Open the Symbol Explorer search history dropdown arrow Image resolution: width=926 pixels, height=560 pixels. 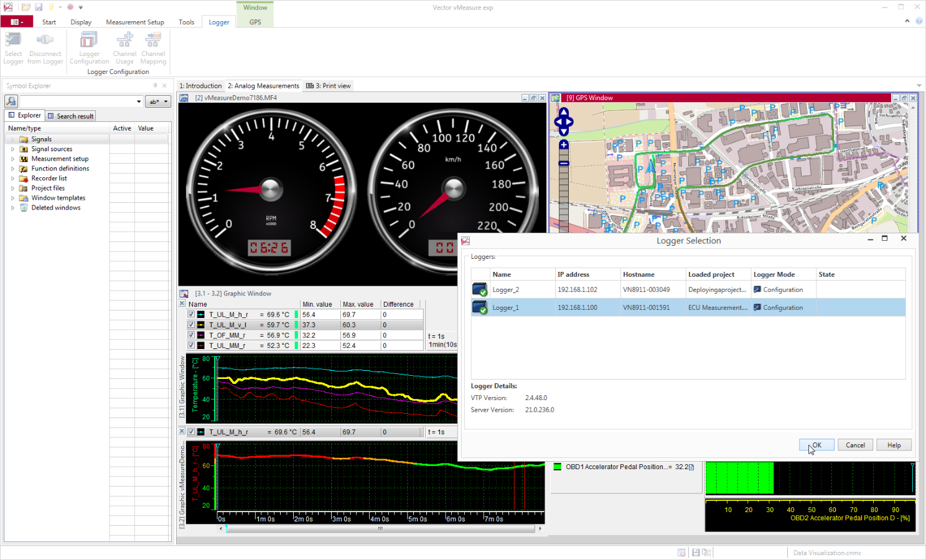click(x=139, y=101)
